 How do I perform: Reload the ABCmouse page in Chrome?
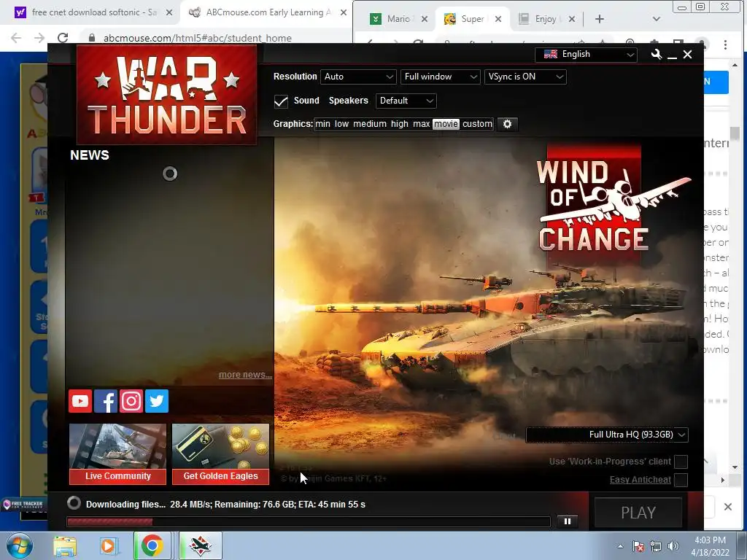[x=63, y=38]
